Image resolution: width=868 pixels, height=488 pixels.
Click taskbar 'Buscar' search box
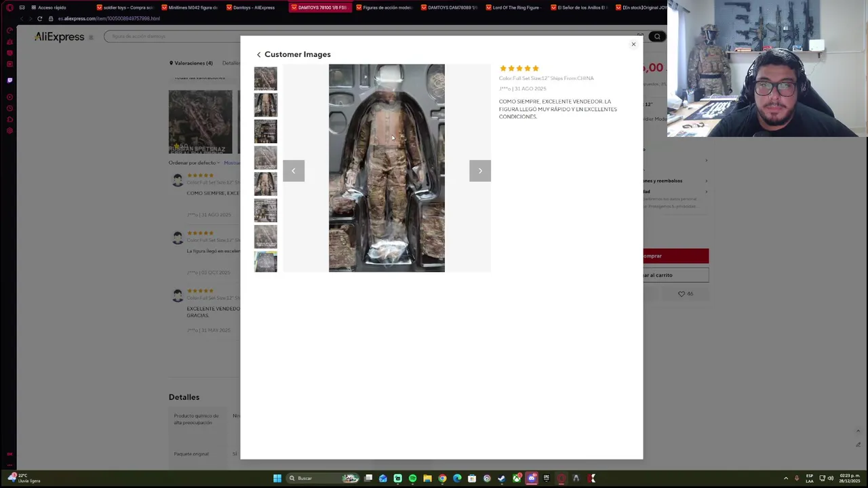[x=323, y=479]
